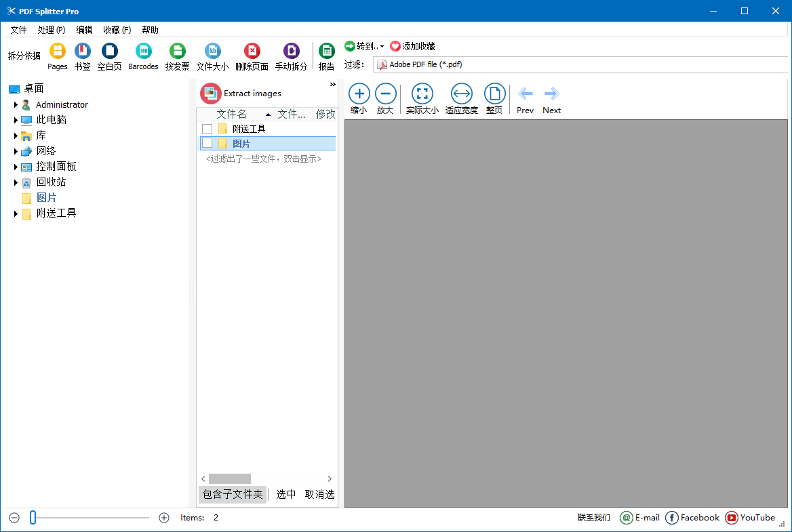Click the 包含子文件夹 button

[233, 495]
